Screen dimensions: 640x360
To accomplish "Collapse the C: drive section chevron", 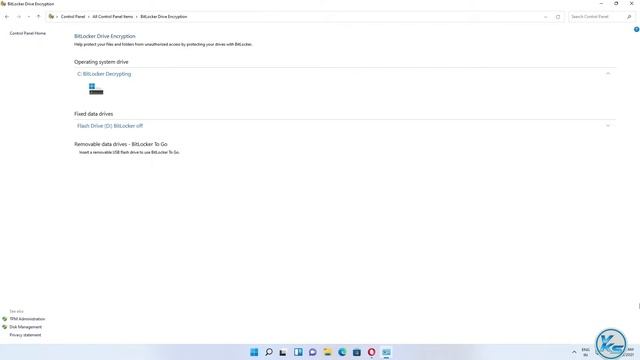I will pos(608,73).
